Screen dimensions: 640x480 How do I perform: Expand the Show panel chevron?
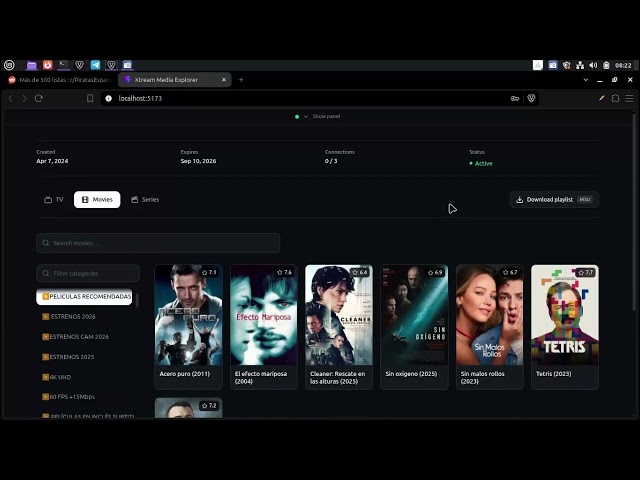(306, 117)
